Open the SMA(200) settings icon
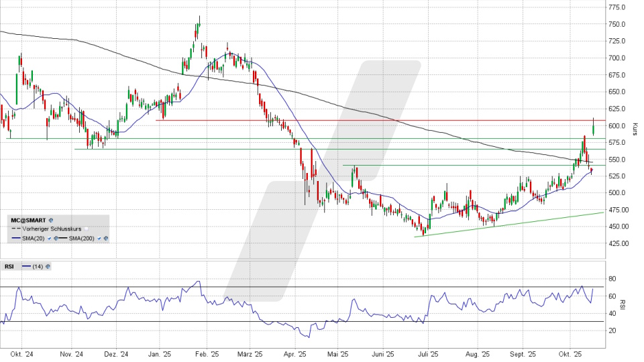 pyautogui.click(x=106, y=238)
